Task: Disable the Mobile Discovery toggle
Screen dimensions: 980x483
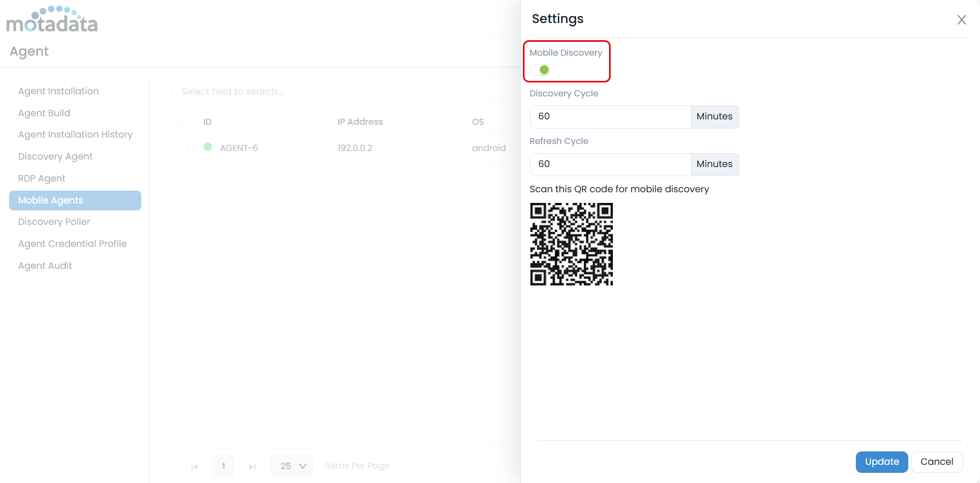Action: [540, 70]
